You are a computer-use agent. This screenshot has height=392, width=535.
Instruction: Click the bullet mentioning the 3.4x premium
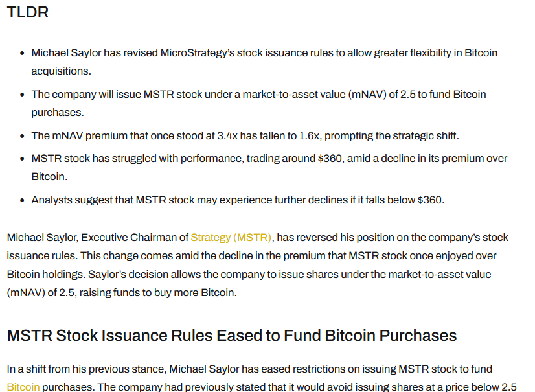click(x=246, y=136)
